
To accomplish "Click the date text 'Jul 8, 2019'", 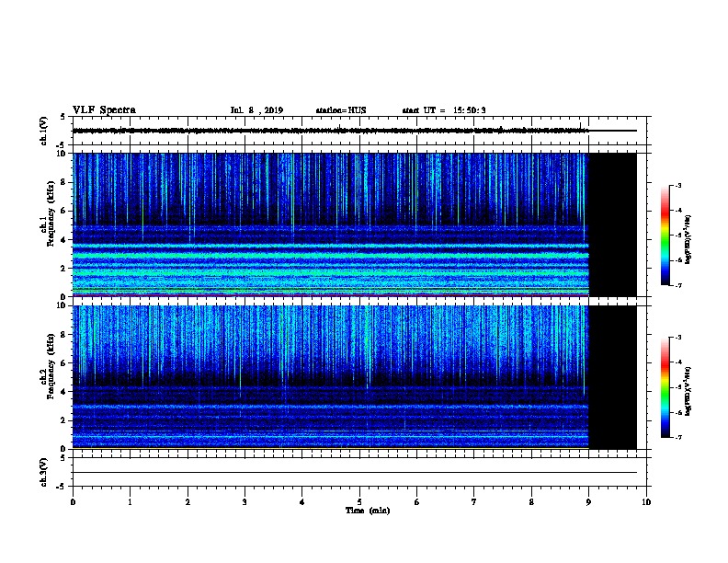I will coord(256,110).
